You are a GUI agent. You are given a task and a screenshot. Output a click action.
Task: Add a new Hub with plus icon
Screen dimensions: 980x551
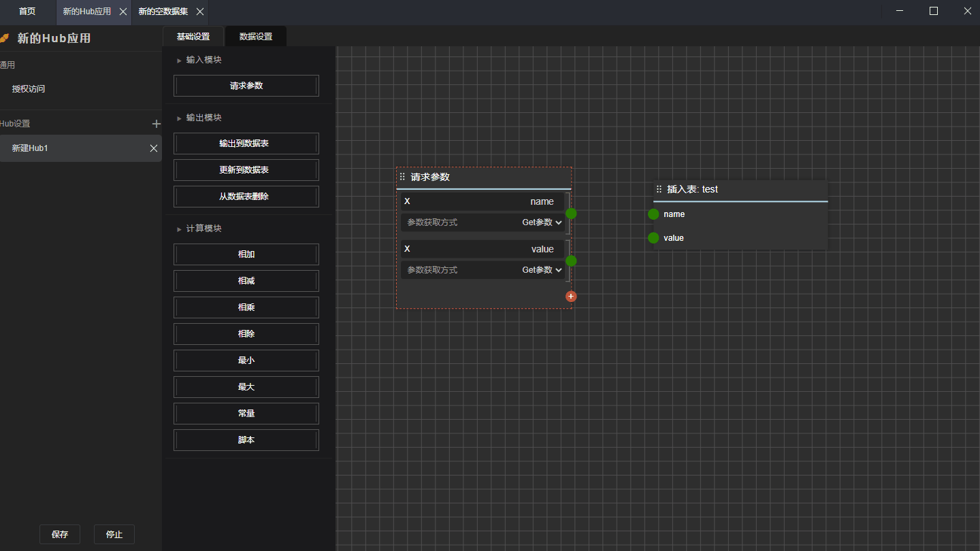156,124
